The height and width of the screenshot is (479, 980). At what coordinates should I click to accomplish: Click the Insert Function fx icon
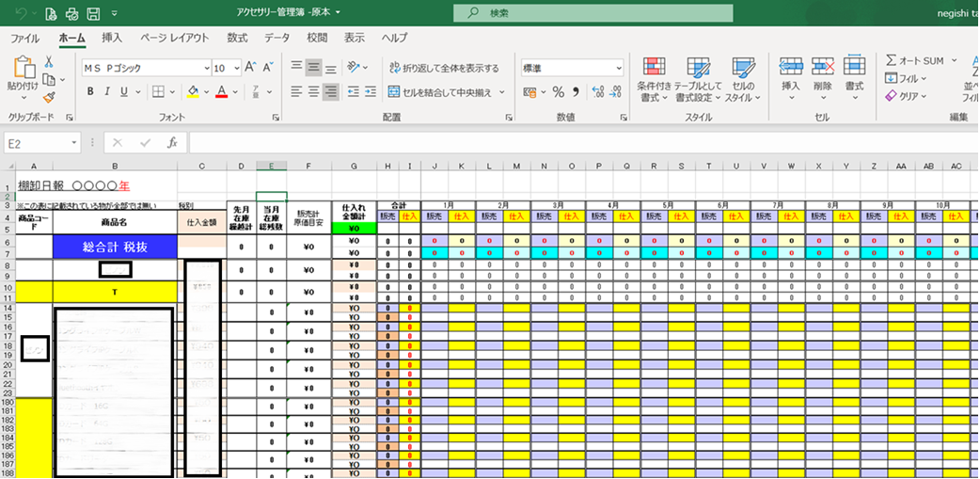tap(172, 143)
